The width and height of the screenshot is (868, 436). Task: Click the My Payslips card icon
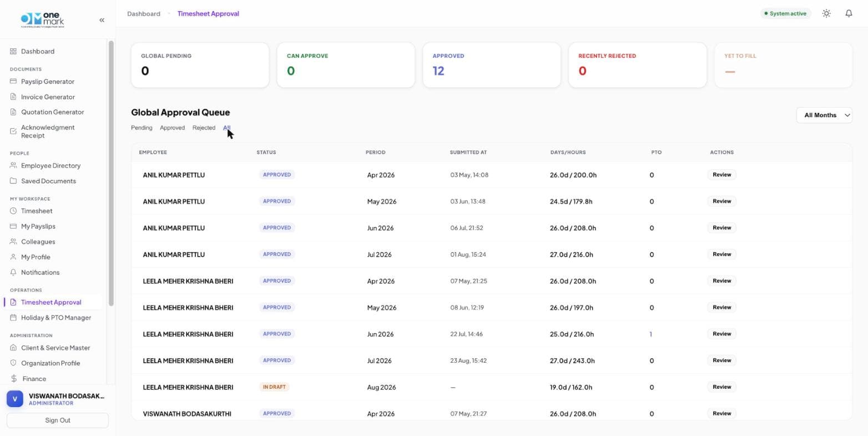pyautogui.click(x=13, y=226)
